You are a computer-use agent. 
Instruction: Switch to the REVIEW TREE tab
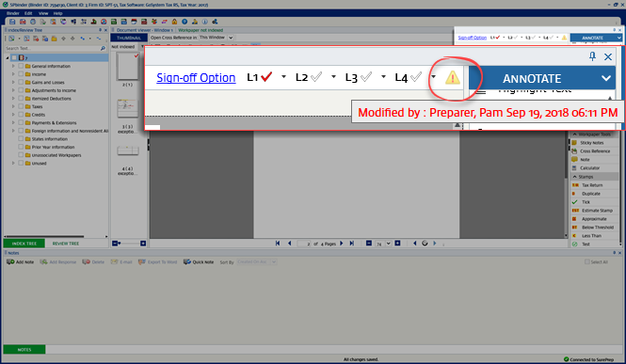point(66,244)
